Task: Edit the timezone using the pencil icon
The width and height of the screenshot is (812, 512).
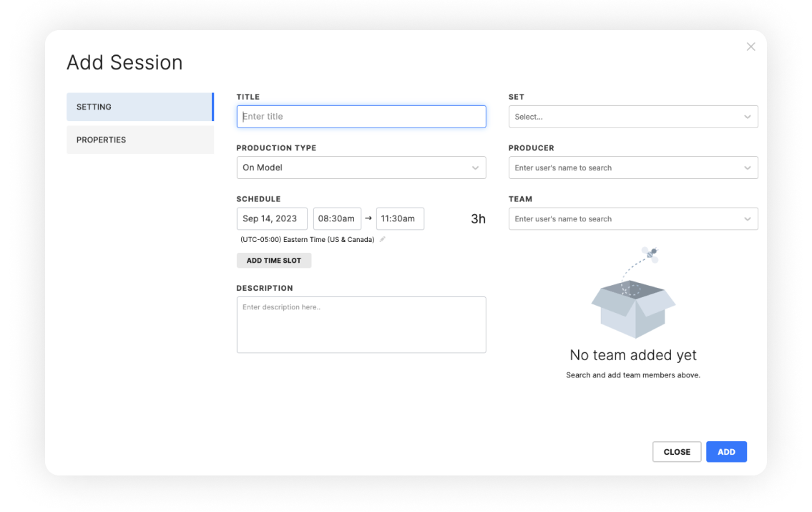Action: coord(383,239)
